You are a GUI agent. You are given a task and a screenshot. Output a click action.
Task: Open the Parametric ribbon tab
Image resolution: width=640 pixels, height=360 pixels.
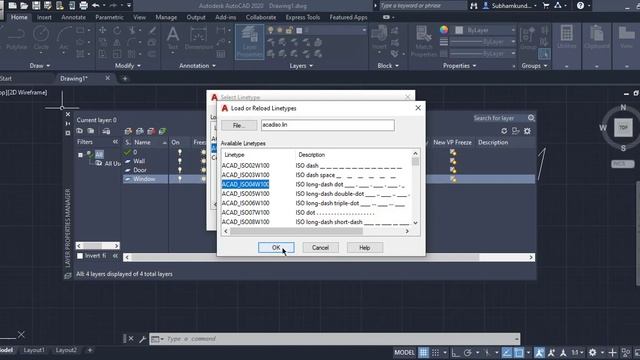(x=109, y=17)
